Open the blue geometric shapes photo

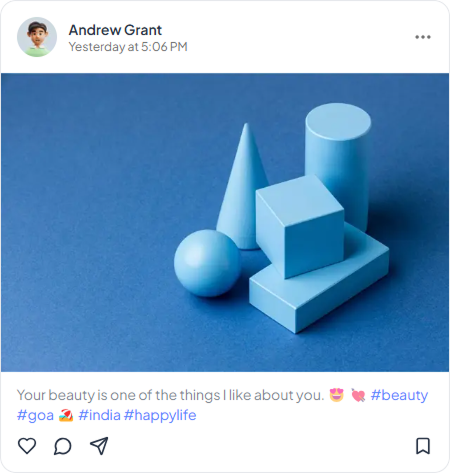225,222
